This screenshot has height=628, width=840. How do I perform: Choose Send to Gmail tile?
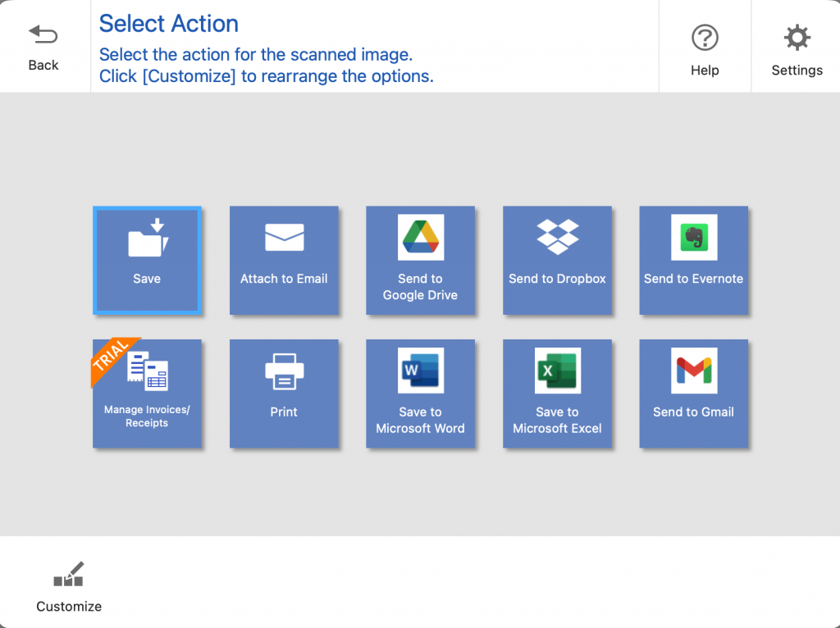[694, 394]
